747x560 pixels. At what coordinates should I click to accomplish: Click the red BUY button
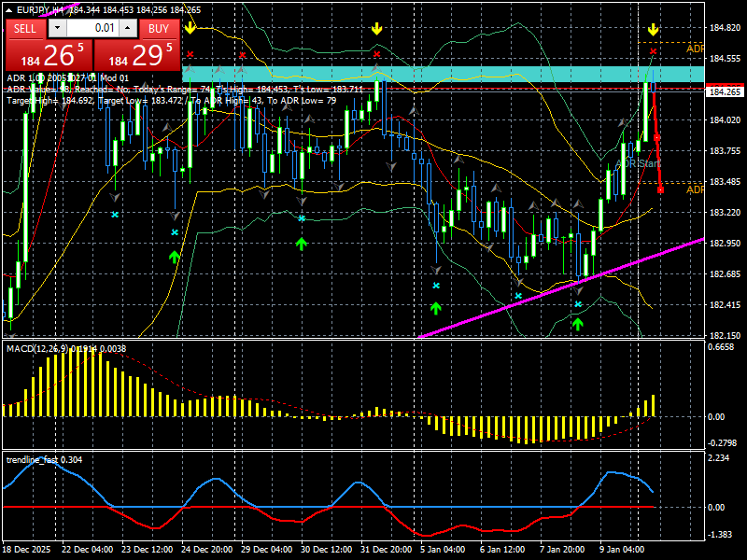(x=159, y=29)
